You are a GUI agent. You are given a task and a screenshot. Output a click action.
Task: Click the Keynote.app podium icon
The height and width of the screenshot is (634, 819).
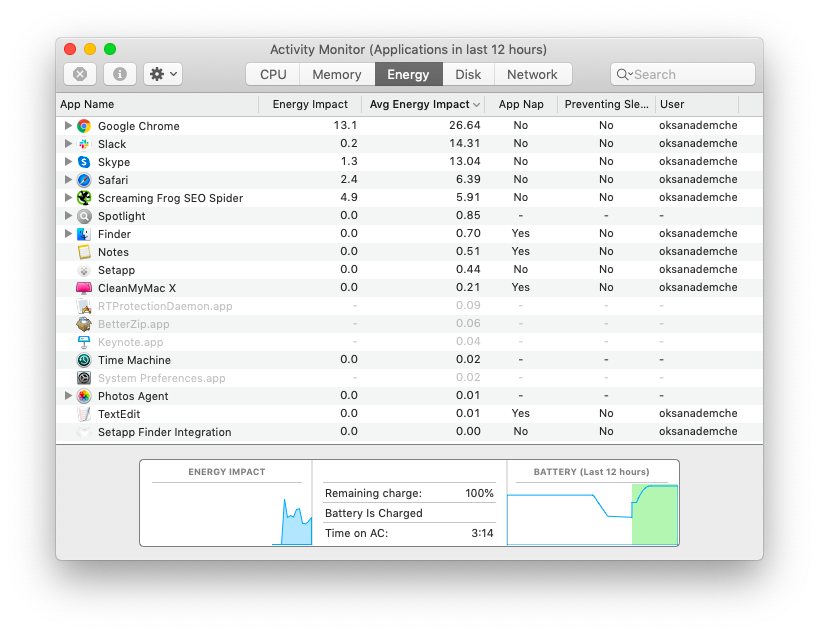click(x=84, y=342)
